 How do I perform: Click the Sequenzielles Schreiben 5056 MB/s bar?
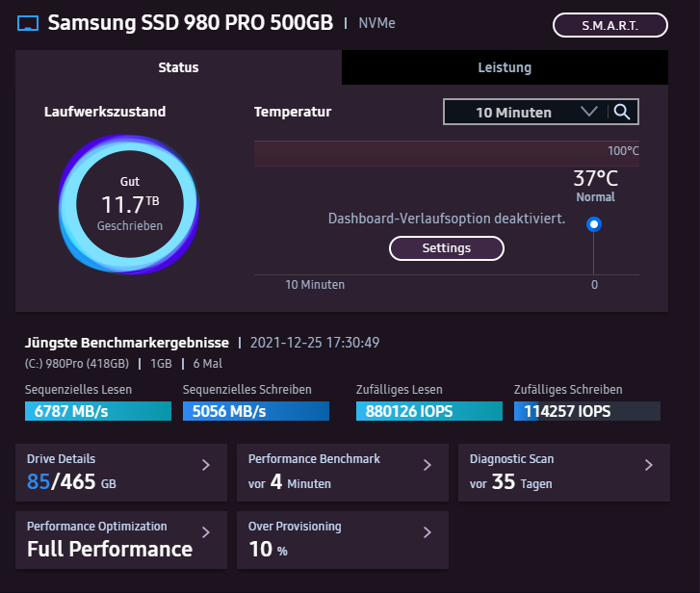pyautogui.click(x=256, y=411)
